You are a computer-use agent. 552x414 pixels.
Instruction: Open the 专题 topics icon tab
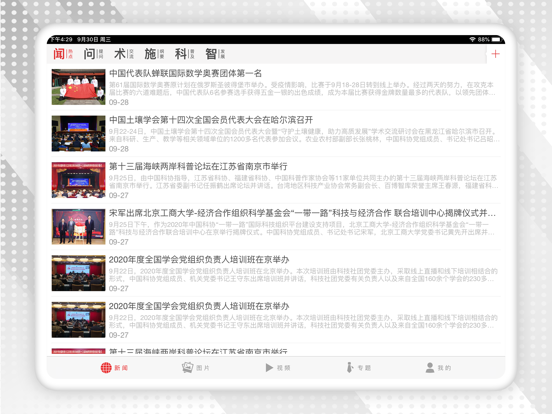pyautogui.click(x=358, y=368)
